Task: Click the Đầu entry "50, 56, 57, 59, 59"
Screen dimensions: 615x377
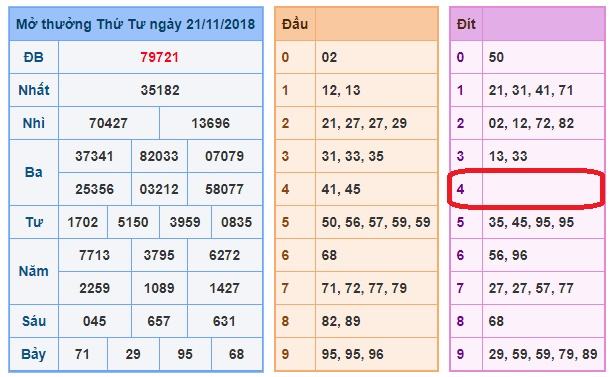Action: (x=376, y=222)
